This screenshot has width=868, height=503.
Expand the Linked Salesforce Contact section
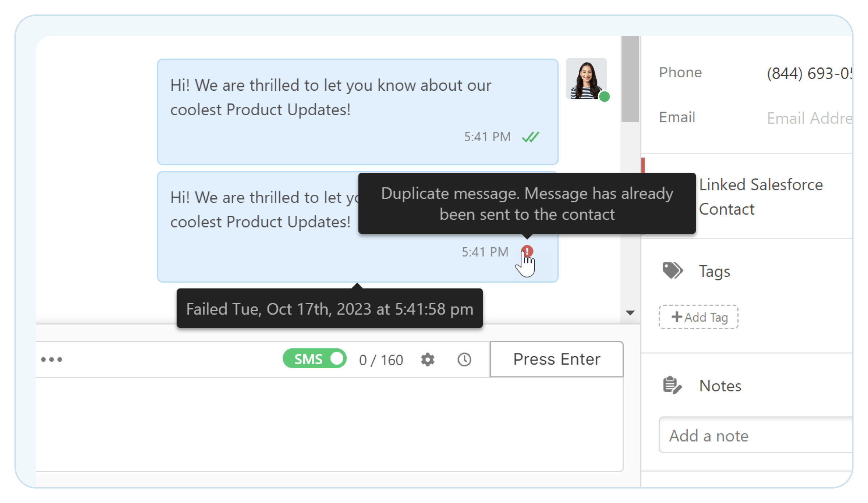coord(759,197)
